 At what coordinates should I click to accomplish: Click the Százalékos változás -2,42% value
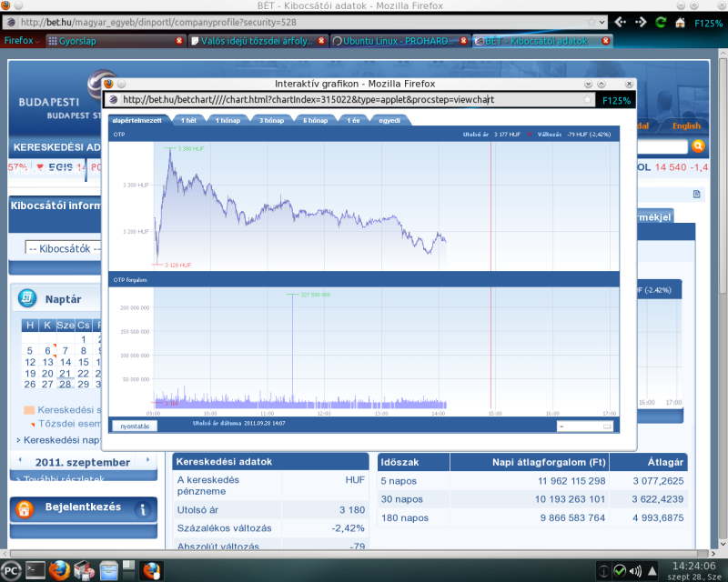348,528
